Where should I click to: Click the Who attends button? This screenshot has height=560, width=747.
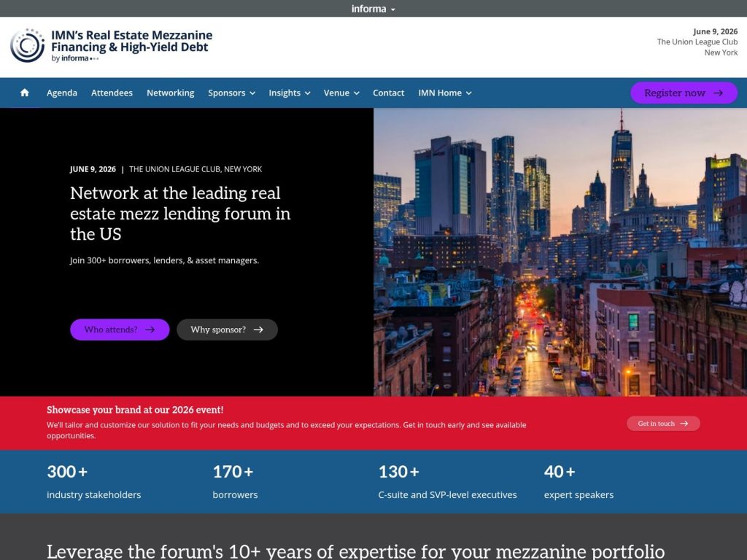click(120, 329)
